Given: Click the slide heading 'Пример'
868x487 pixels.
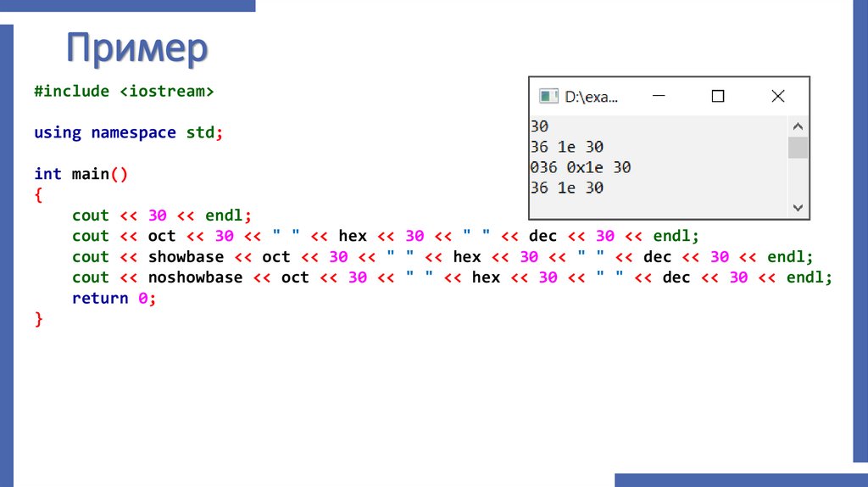Looking at the screenshot, I should point(136,48).
